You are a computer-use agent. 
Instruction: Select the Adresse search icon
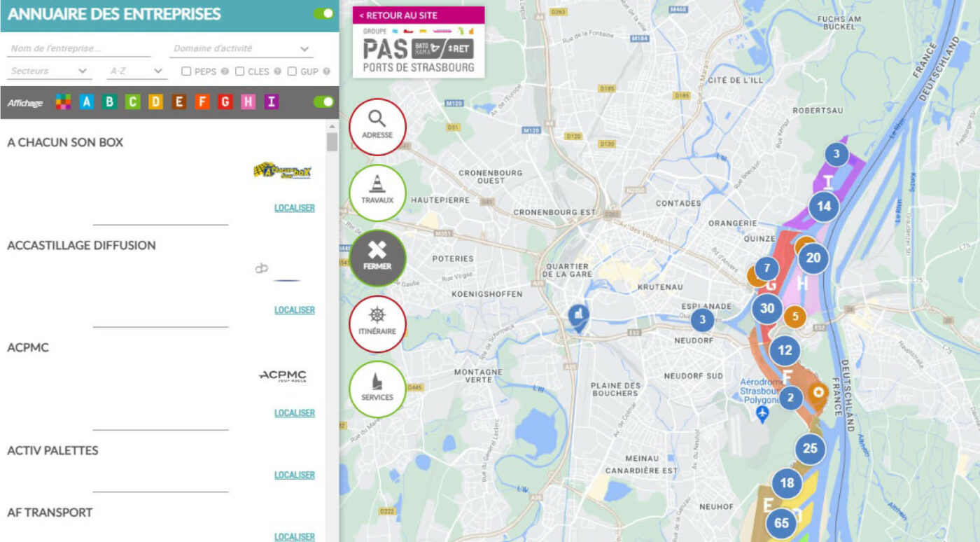377,127
